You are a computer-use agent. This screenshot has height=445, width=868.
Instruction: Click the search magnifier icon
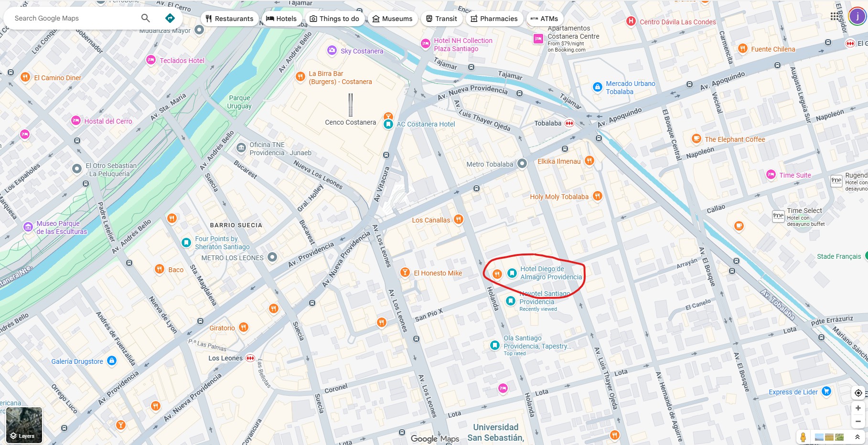146,18
